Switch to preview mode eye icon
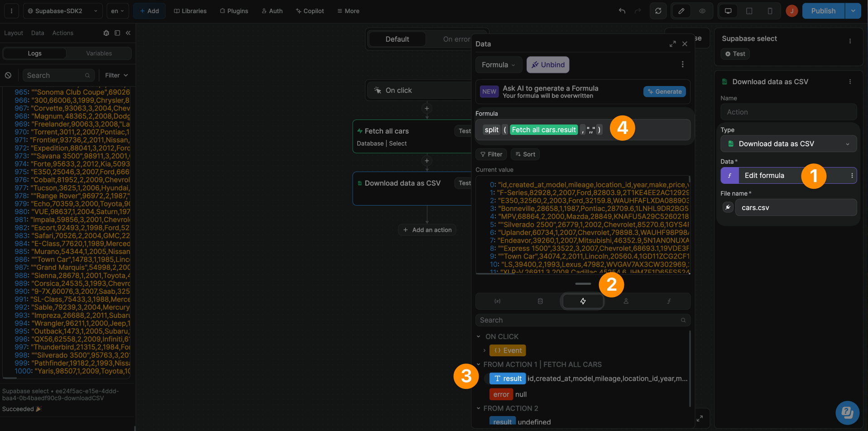868x431 pixels. (702, 11)
